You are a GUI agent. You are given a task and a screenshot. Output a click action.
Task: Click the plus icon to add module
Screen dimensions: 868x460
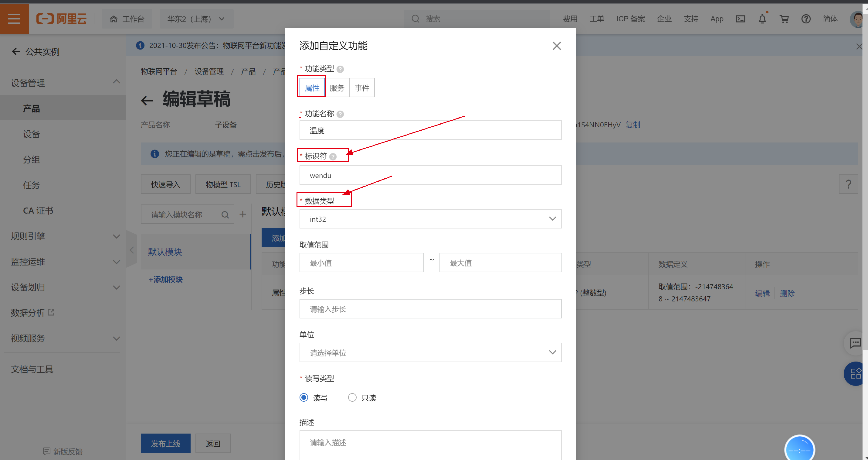242,214
